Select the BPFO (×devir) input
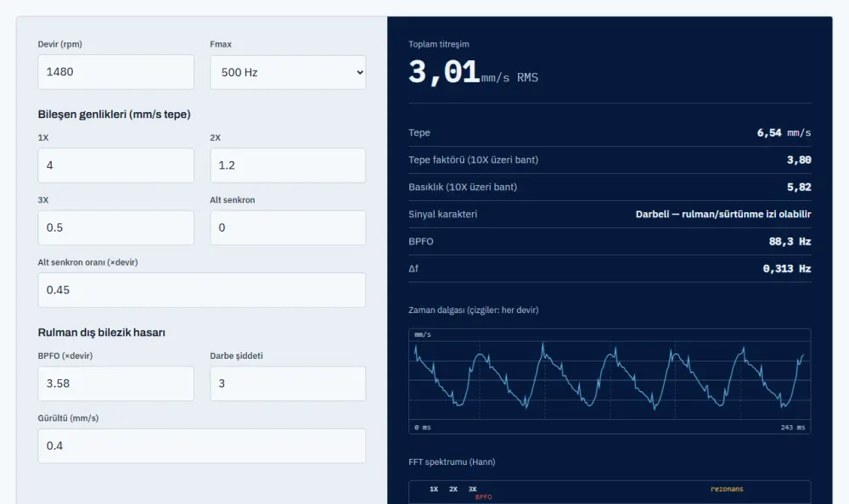The height and width of the screenshot is (504, 849). [115, 384]
